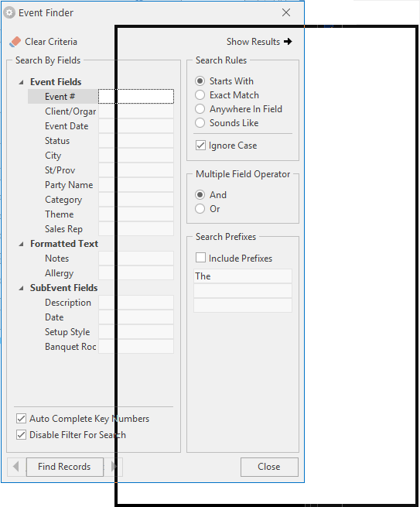Click the Allergy input field
This screenshot has height=507, width=420.
point(136,273)
